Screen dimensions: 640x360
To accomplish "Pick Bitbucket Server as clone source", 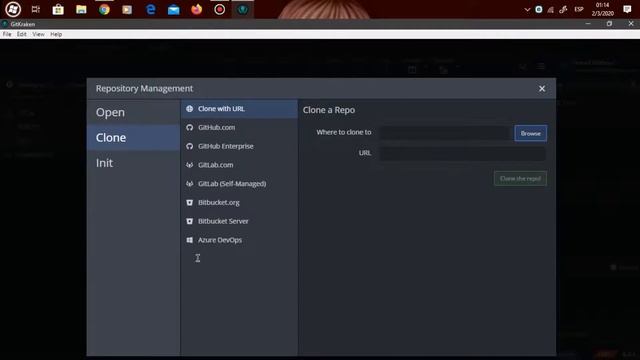I will click(x=239, y=221).
